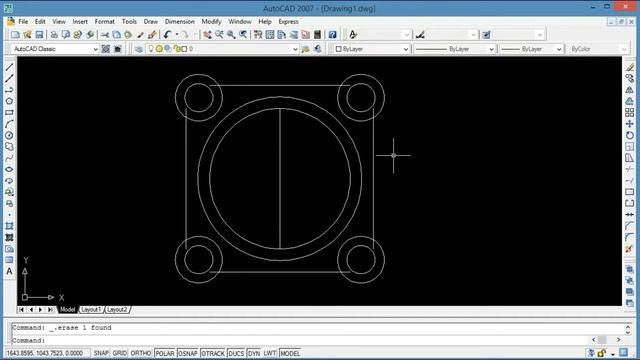Toggle OTRACK in status bar

(x=213, y=353)
